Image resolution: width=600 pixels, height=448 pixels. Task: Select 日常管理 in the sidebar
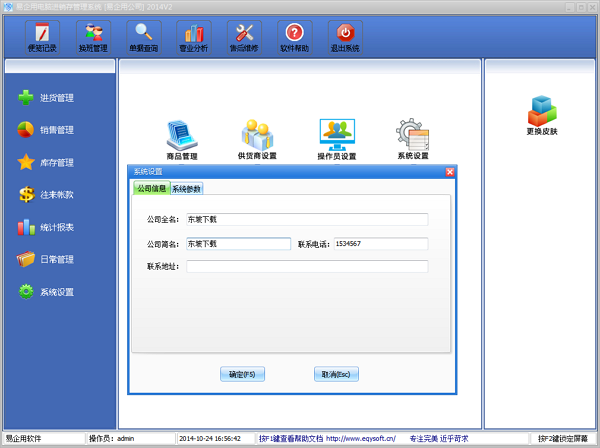[46, 259]
